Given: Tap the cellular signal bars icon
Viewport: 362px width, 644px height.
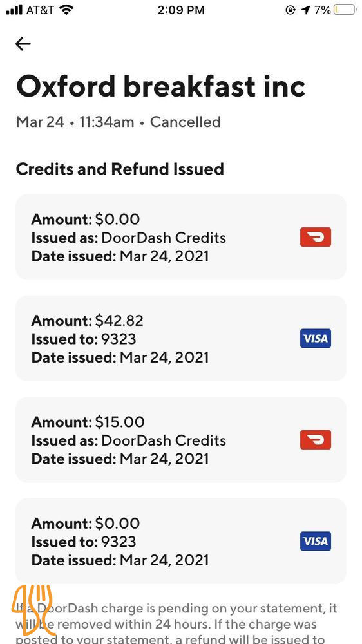Looking at the screenshot, I should click(14, 10).
